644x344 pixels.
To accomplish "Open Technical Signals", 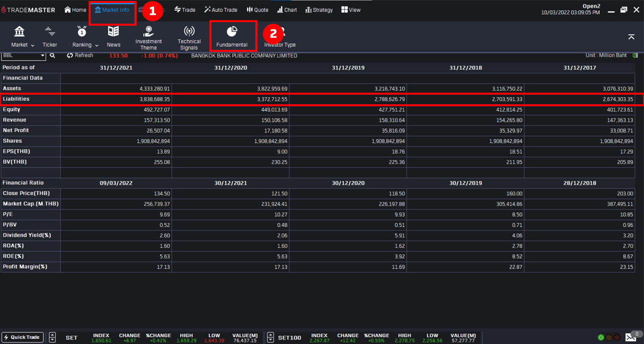I will pos(189,37).
